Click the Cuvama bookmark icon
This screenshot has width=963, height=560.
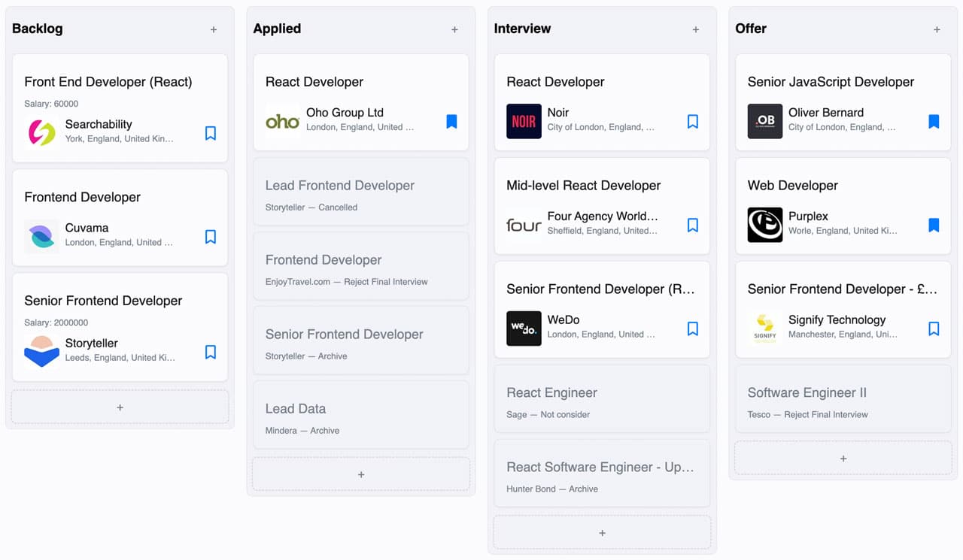click(211, 237)
